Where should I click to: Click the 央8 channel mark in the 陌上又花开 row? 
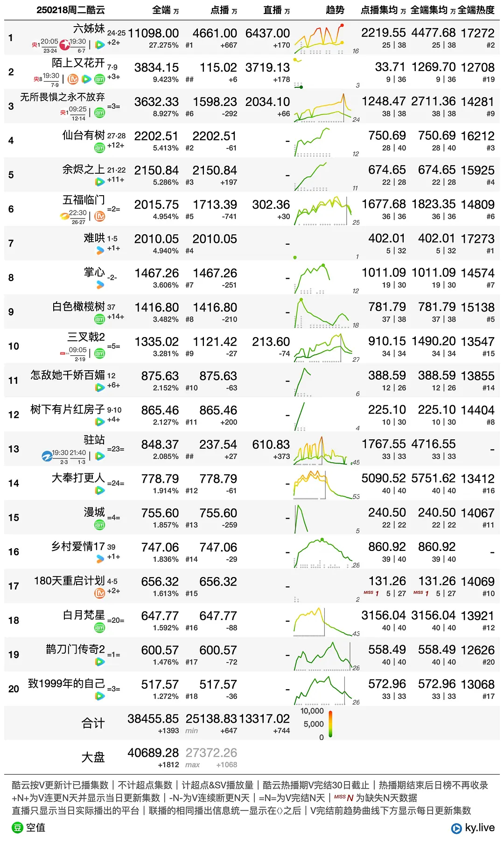(x=38, y=79)
